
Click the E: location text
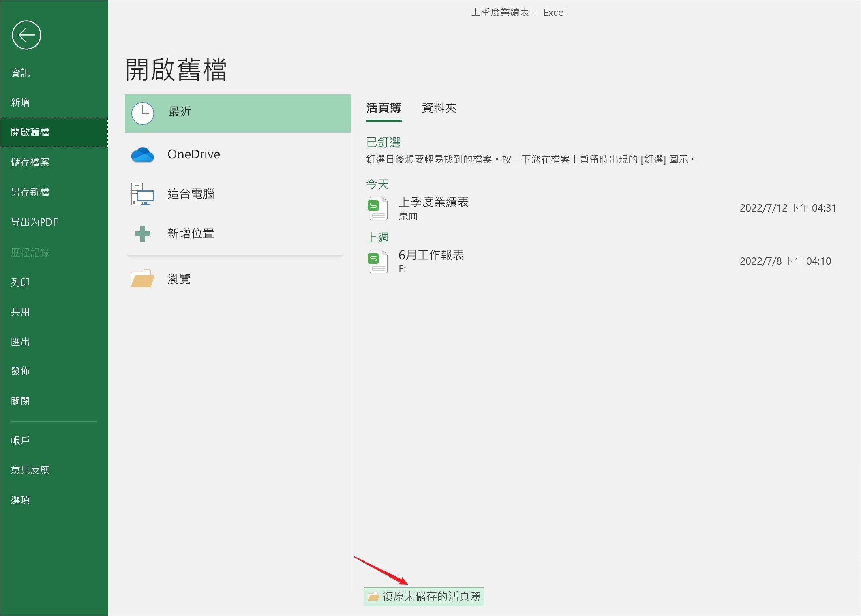[402, 269]
